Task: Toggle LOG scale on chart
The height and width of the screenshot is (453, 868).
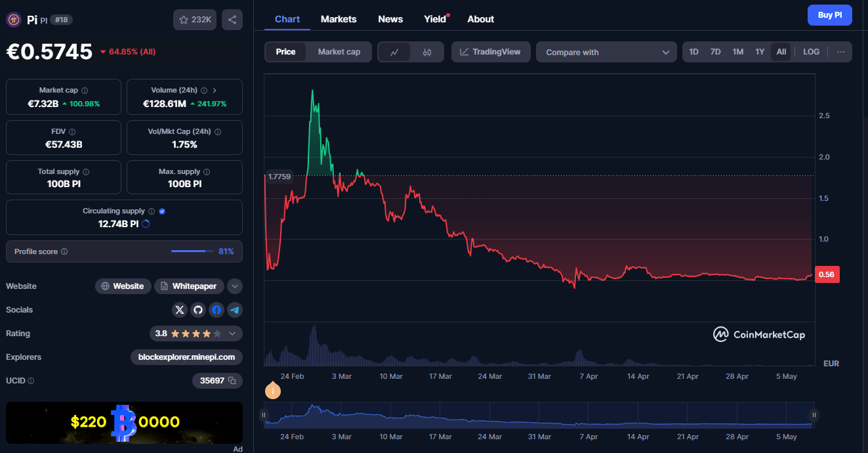Action: [x=812, y=52]
